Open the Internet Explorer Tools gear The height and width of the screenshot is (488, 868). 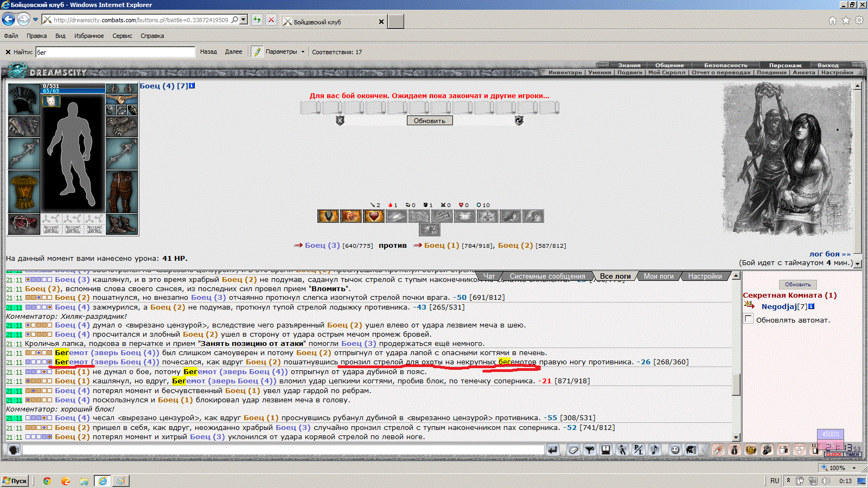[x=859, y=20]
